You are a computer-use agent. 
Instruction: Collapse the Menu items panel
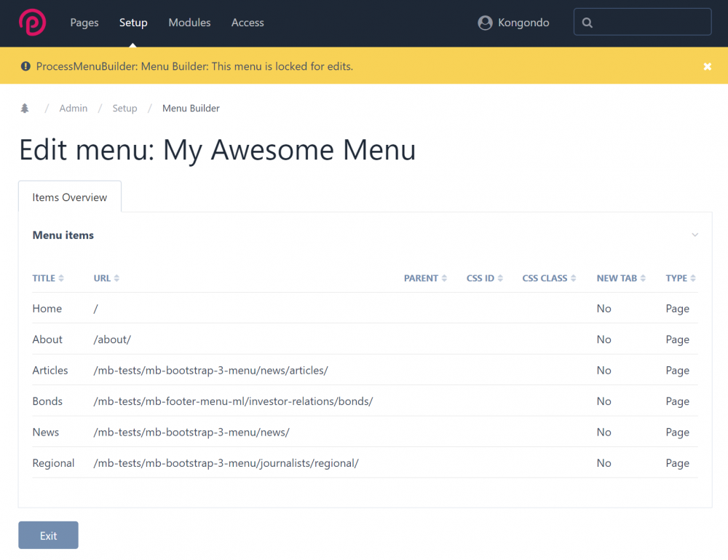[x=695, y=235]
